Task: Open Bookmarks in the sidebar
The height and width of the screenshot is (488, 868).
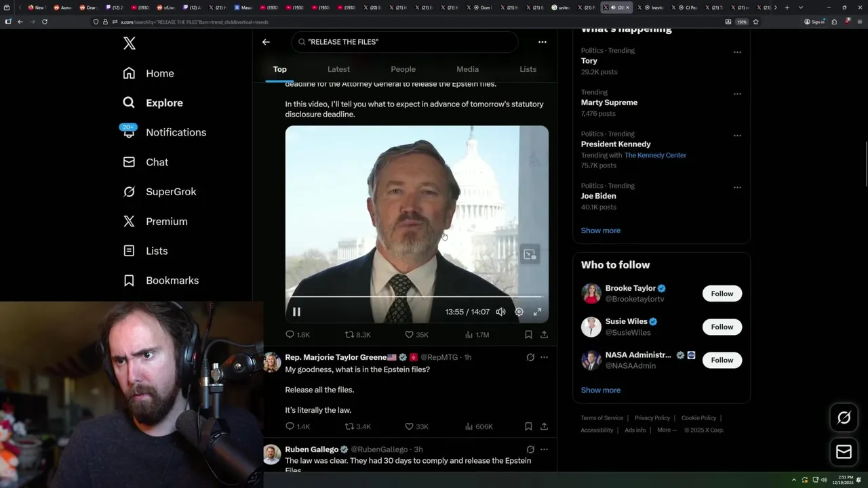Action: (x=161, y=281)
